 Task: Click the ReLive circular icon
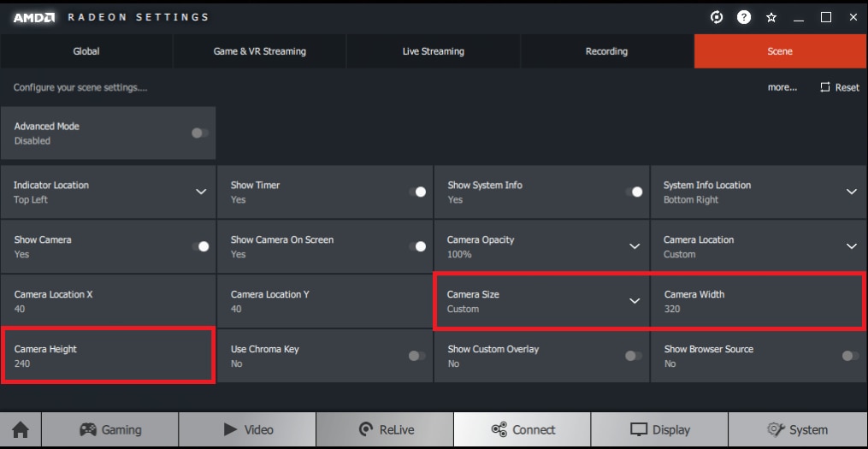(365, 429)
